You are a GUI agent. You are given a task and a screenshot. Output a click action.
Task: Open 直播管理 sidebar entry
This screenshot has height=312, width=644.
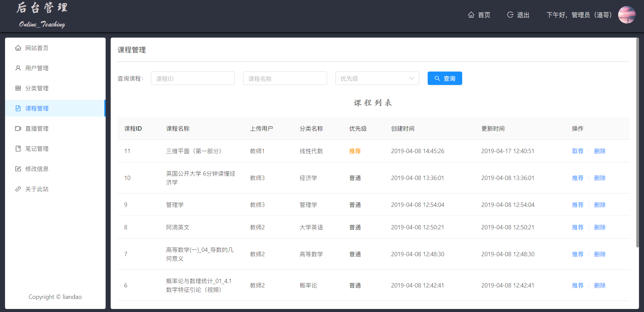click(x=55, y=129)
